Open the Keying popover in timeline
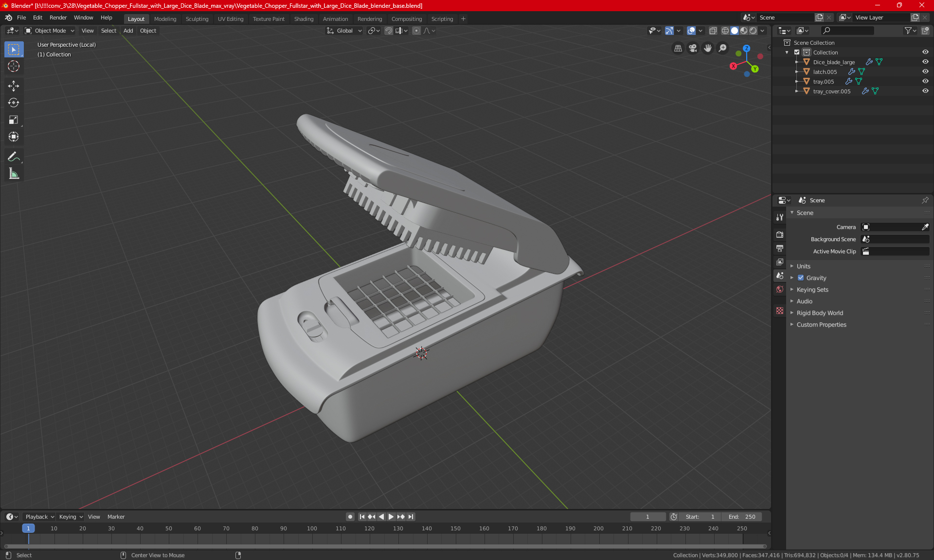 click(x=71, y=517)
